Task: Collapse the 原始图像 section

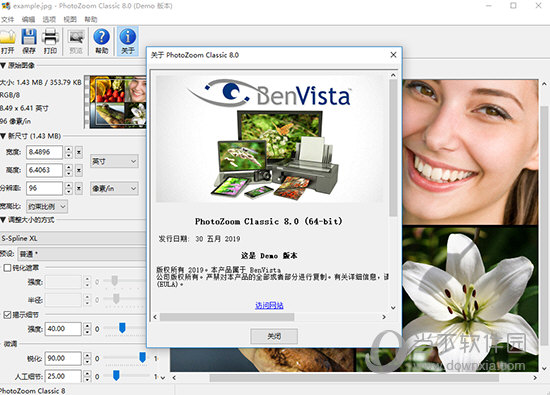Action: coord(3,66)
